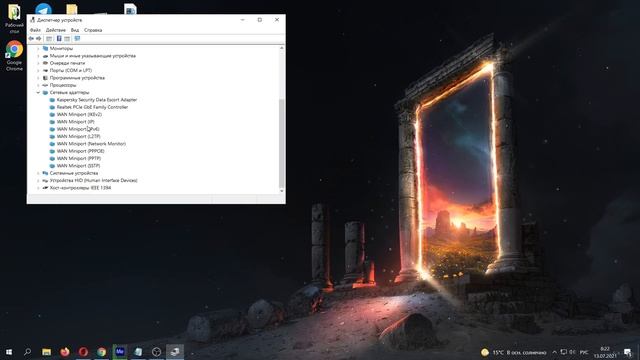Click the Forward arrow in Device Manager toolbar
640x360 pixels.
point(39,38)
